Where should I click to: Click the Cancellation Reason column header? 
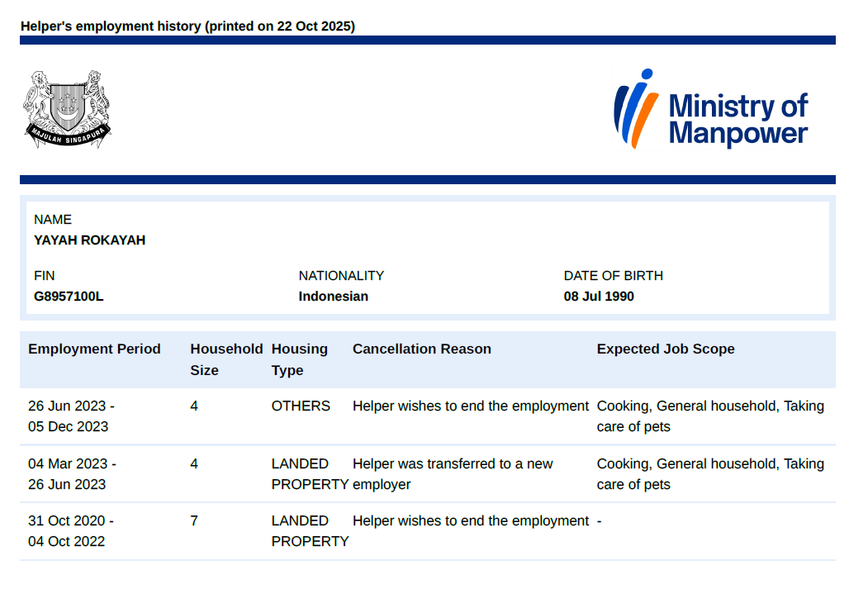tap(421, 349)
